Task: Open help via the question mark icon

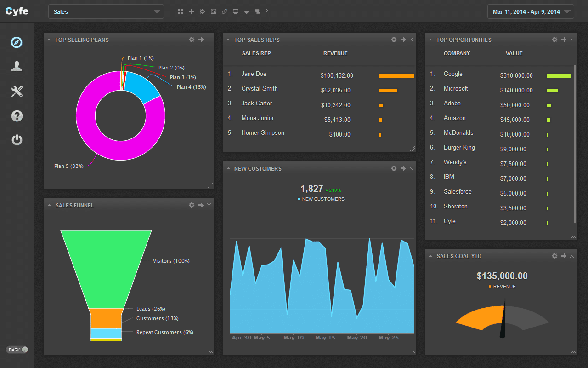Action: pyautogui.click(x=17, y=116)
